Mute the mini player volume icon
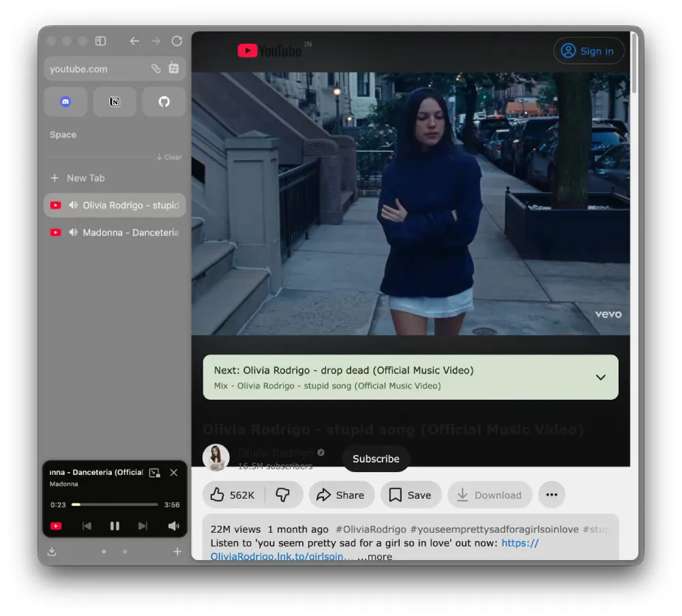Image resolution: width=682 pixels, height=616 pixels. pyautogui.click(x=173, y=526)
